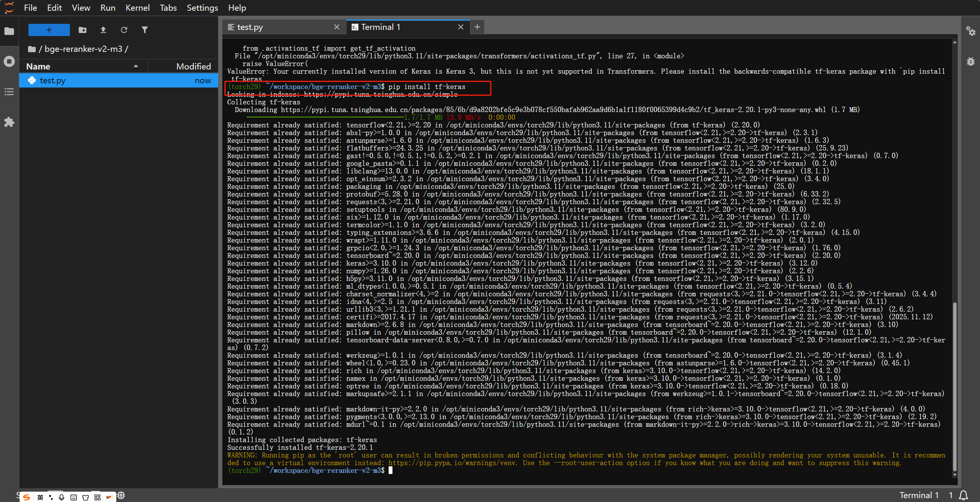The width and height of the screenshot is (980, 502).
Task: Toggle the File Browser sidebar icon
Action: tap(9, 31)
